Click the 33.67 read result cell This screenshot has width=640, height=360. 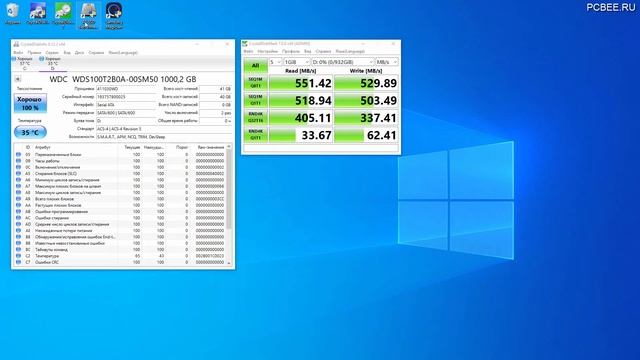[x=301, y=135]
